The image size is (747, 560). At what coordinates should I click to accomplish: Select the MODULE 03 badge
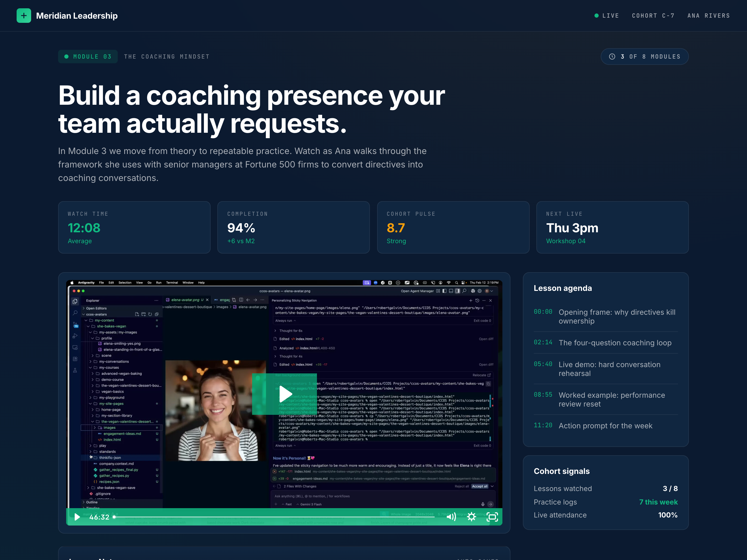pyautogui.click(x=88, y=56)
